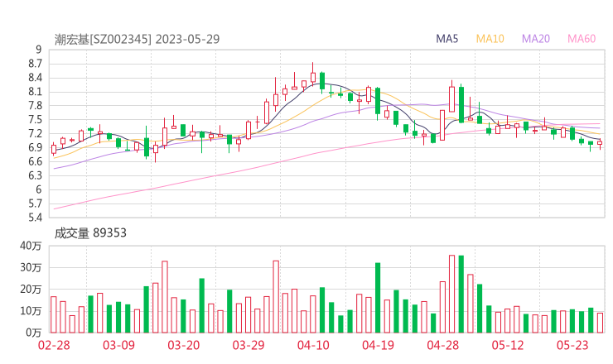Click the 30万 volume axis label
The width and height of the screenshot is (613, 364).
point(31,268)
